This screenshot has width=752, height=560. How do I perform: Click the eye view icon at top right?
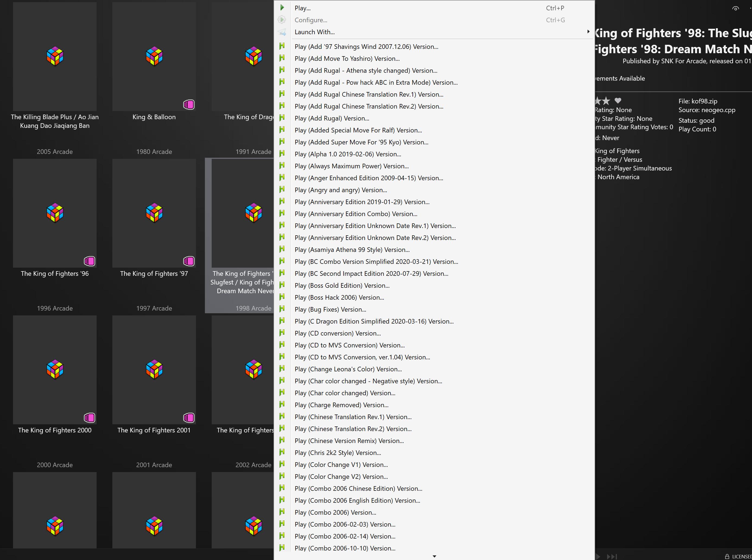[x=735, y=8]
